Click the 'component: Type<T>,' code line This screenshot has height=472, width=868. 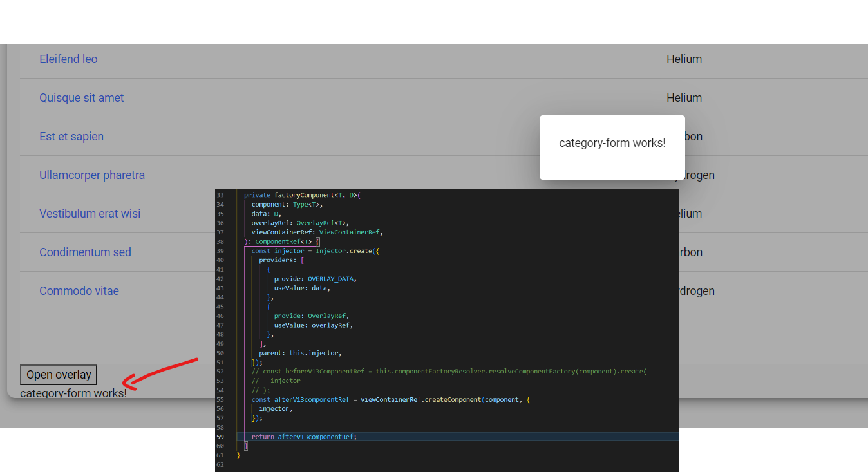[287, 204]
